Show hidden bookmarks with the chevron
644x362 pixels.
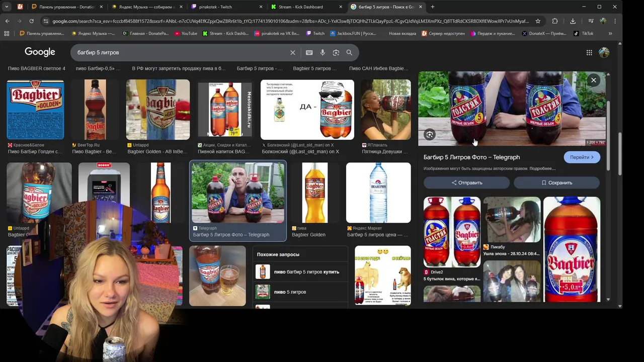coord(610,33)
